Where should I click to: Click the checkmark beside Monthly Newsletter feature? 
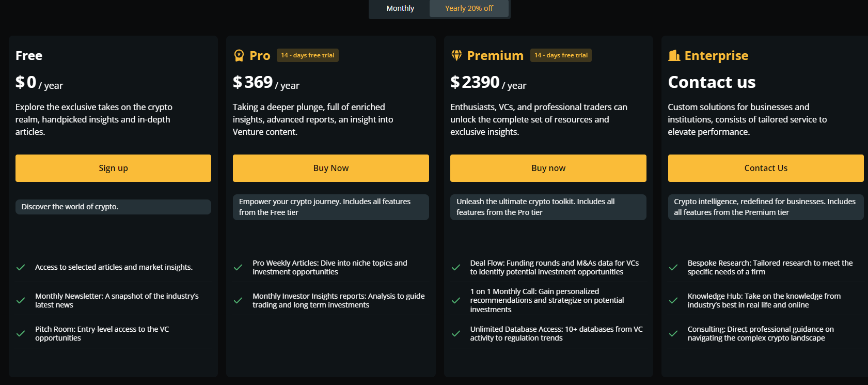(21, 300)
